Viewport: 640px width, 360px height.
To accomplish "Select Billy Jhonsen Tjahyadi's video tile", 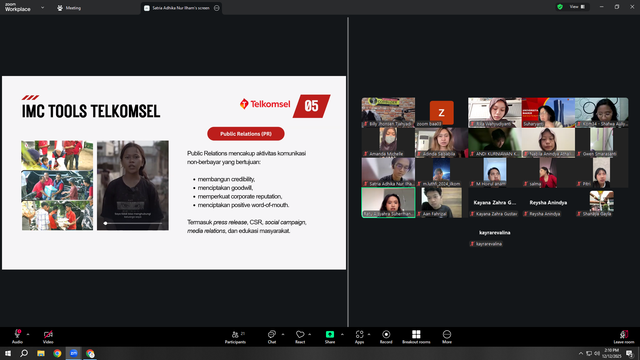I will 388,112.
